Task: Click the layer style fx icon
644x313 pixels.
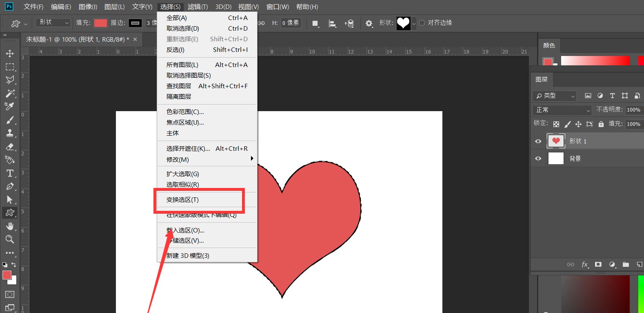Action: coord(585,264)
